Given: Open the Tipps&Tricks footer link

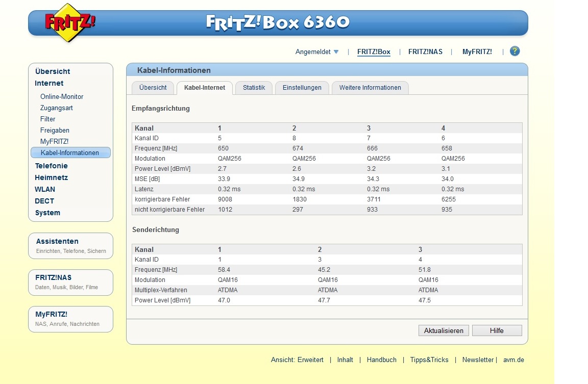Looking at the screenshot, I should coord(429,360).
